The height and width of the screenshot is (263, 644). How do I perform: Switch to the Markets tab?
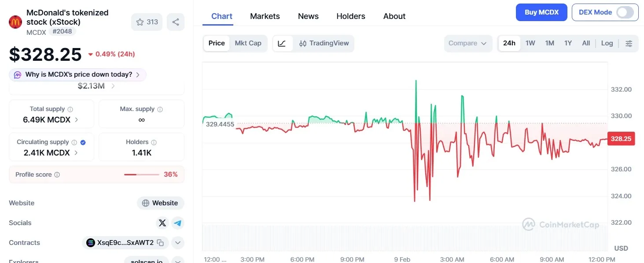(x=265, y=16)
